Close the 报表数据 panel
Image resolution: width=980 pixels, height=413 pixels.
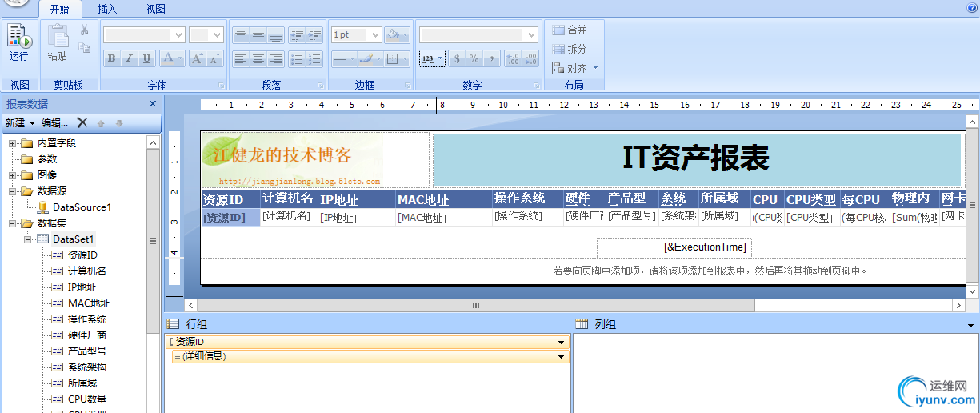tap(153, 104)
